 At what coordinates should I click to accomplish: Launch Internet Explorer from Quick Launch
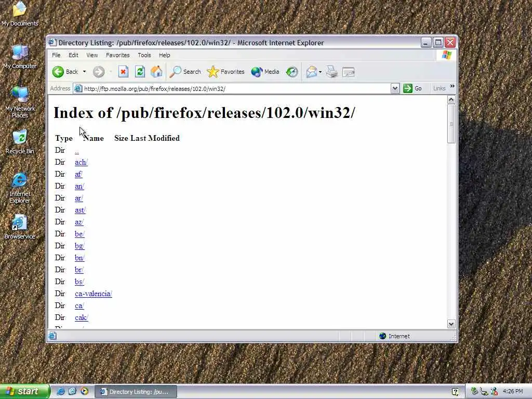60,391
